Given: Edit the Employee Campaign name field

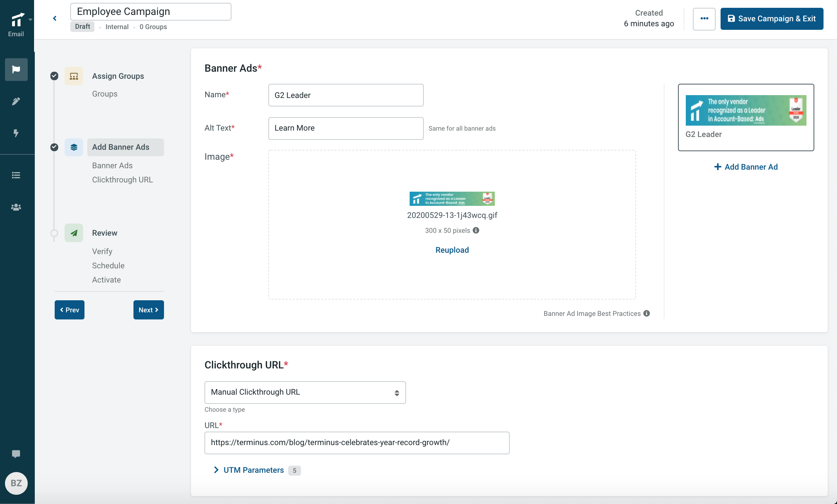Looking at the screenshot, I should [x=151, y=12].
